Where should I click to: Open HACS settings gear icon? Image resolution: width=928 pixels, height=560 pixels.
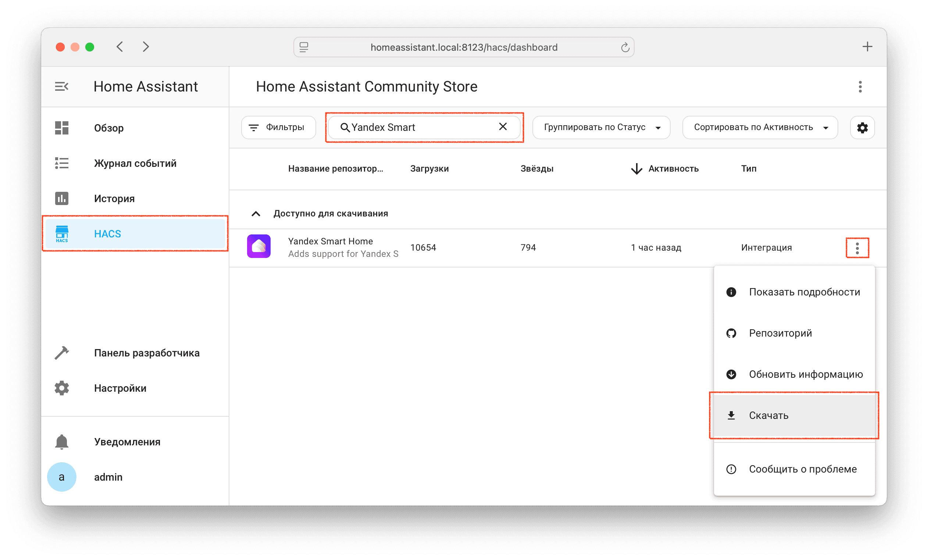(x=862, y=128)
